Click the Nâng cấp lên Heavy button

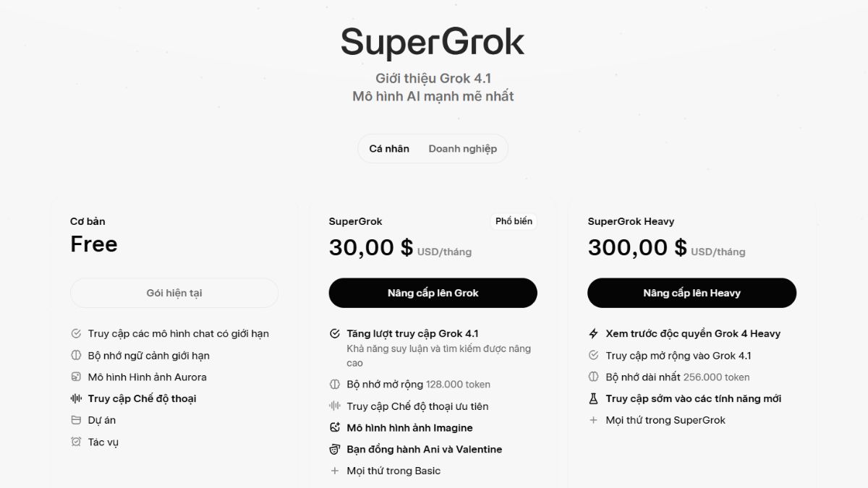(692, 293)
